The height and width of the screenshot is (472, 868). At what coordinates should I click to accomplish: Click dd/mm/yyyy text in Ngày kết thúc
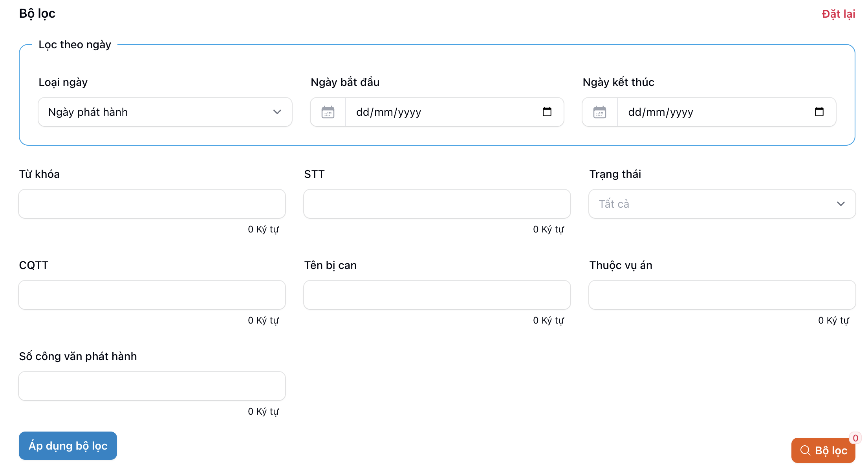[x=661, y=112]
